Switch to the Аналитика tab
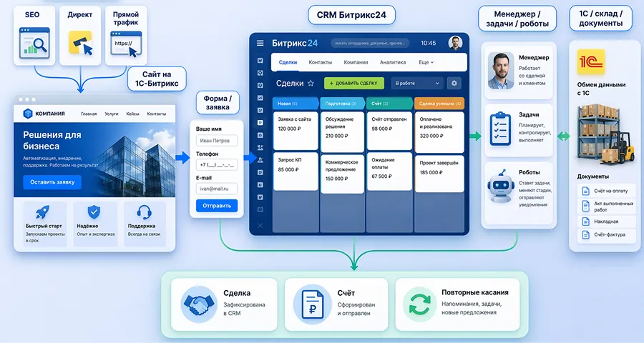Viewport: 644px width, 343px height. [393, 62]
